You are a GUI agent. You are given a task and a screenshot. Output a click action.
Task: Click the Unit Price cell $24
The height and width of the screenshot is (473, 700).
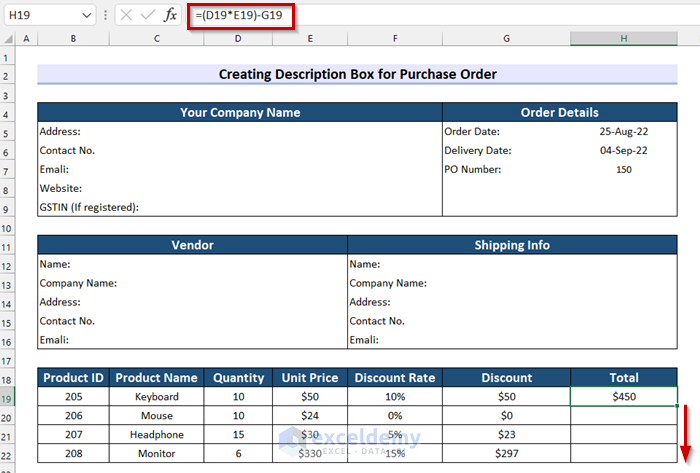pyautogui.click(x=310, y=416)
